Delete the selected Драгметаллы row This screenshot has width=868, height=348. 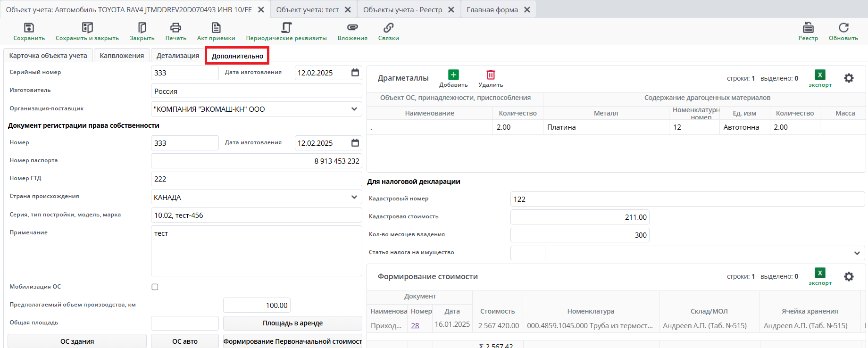[x=491, y=75]
